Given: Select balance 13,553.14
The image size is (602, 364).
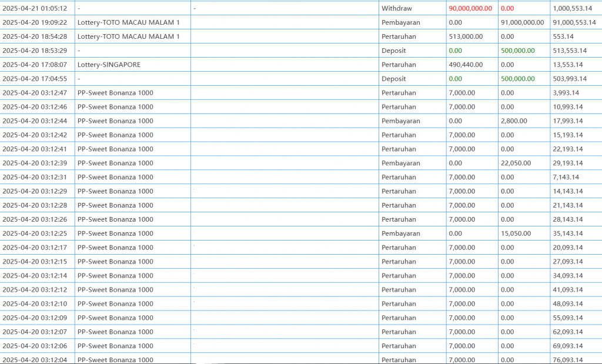Looking at the screenshot, I should click(x=568, y=65).
